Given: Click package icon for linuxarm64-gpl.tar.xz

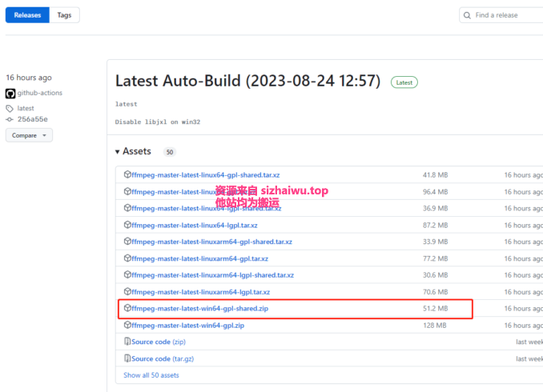Looking at the screenshot, I should pyautogui.click(x=127, y=258).
